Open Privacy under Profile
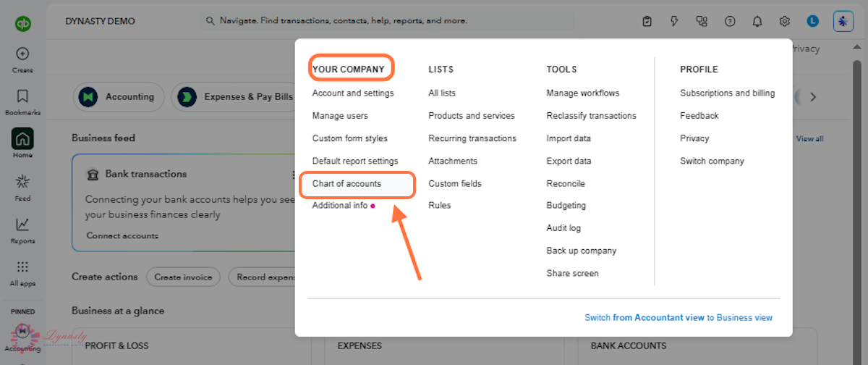The height and width of the screenshot is (365, 868). (694, 138)
